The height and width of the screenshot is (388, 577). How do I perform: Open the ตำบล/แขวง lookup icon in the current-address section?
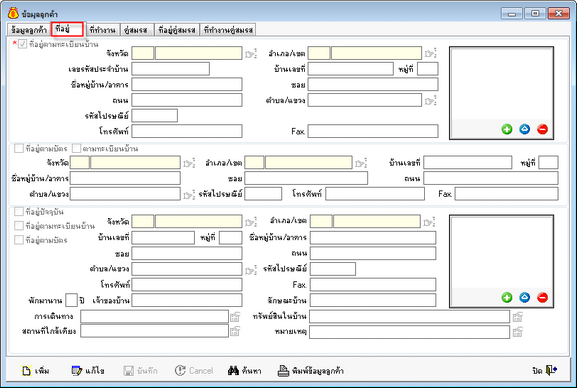(251, 270)
